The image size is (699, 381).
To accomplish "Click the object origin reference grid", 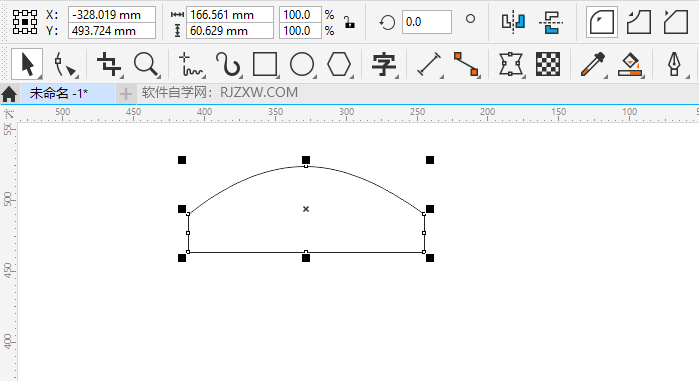I will pyautogui.click(x=25, y=22).
